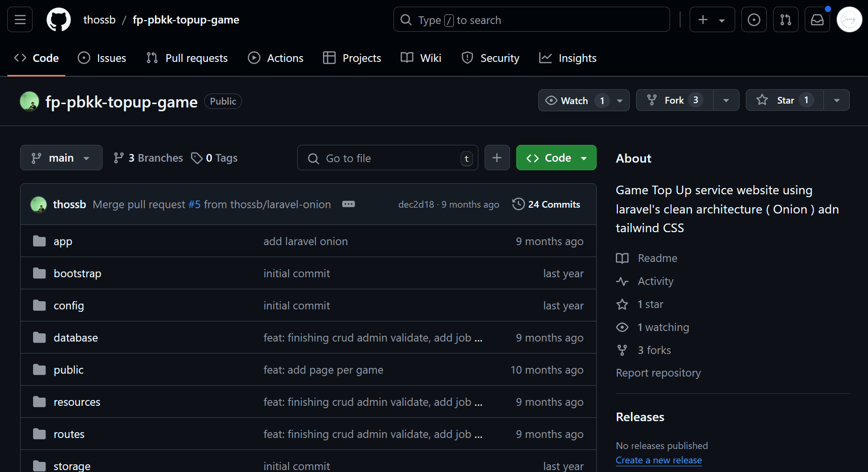The height and width of the screenshot is (472, 868).
Task: Open the Actions tab
Action: pos(276,58)
